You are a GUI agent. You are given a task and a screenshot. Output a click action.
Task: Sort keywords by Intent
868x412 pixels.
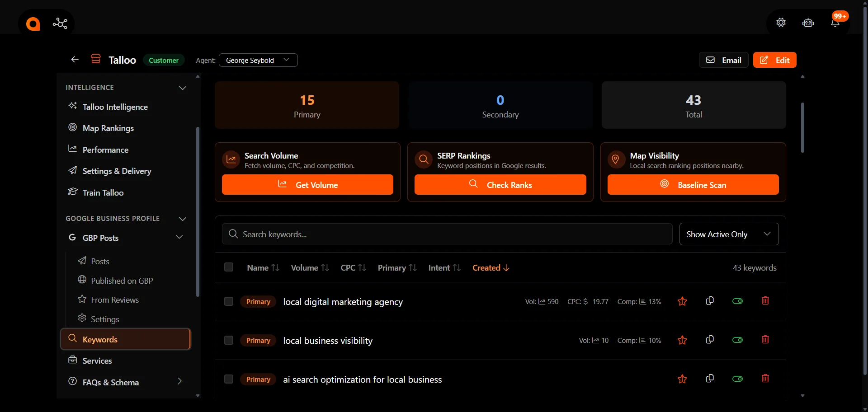444,268
